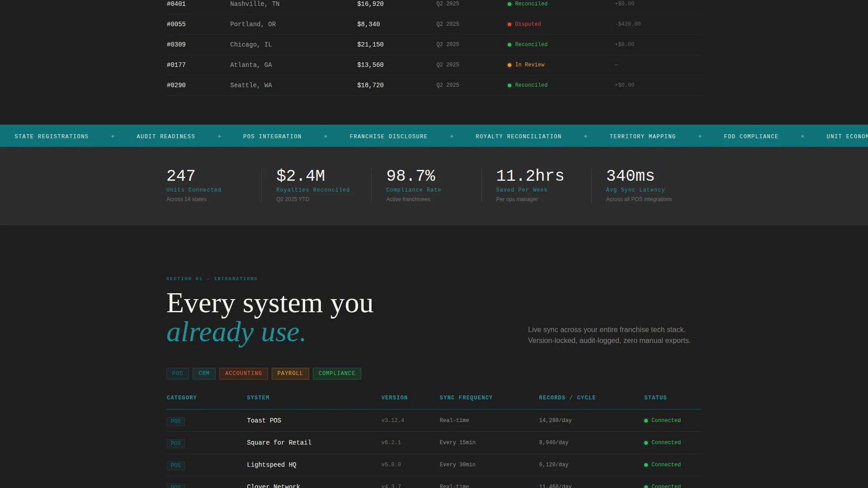Select the COMPLIANCE filter tag
The height and width of the screenshot is (488, 868).
337,374
